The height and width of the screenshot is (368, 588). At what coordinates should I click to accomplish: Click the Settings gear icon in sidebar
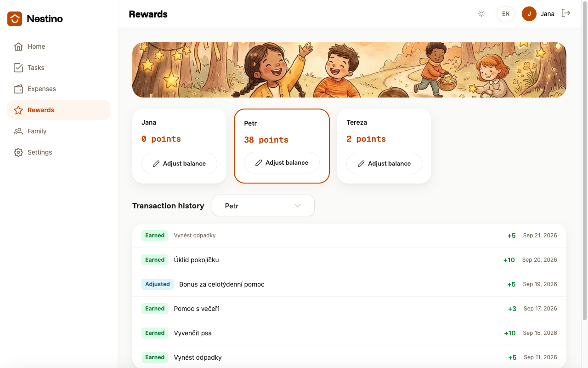18,152
